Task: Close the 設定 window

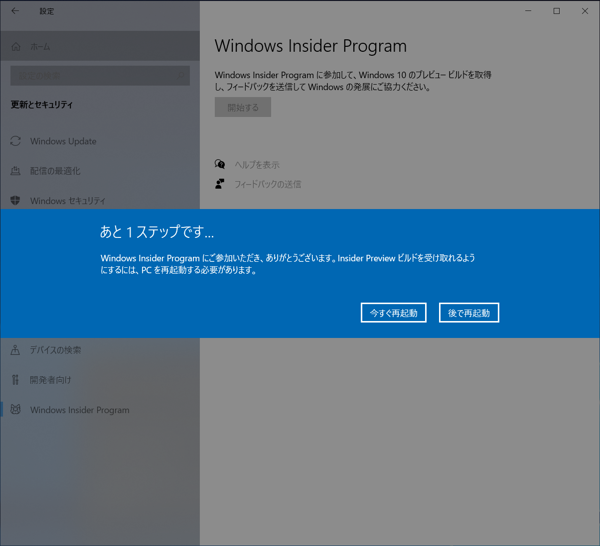Action: point(585,11)
